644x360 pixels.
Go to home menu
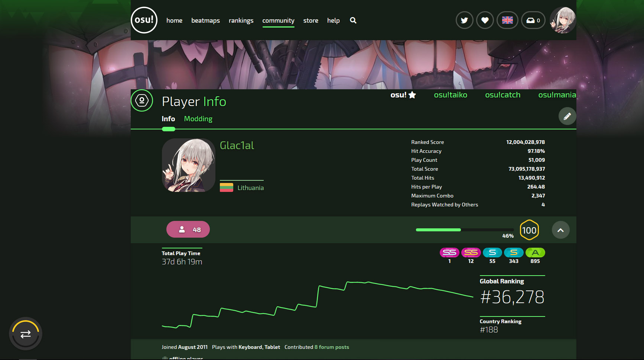click(174, 20)
